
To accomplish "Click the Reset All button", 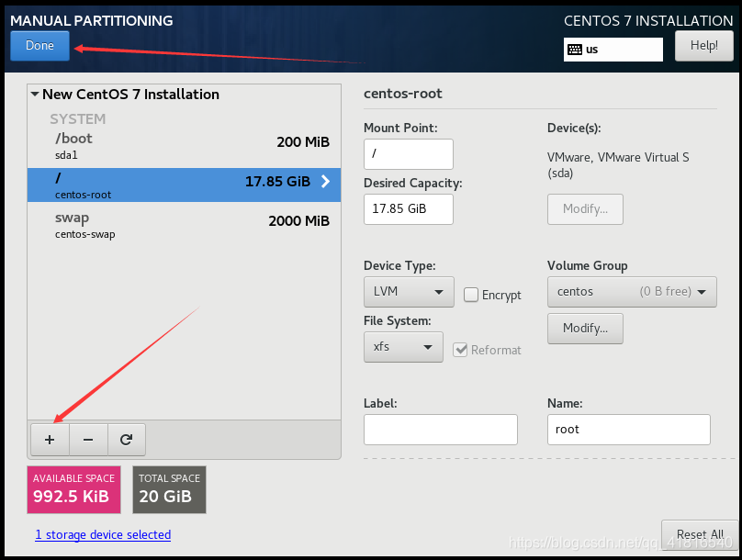I will (x=700, y=534).
